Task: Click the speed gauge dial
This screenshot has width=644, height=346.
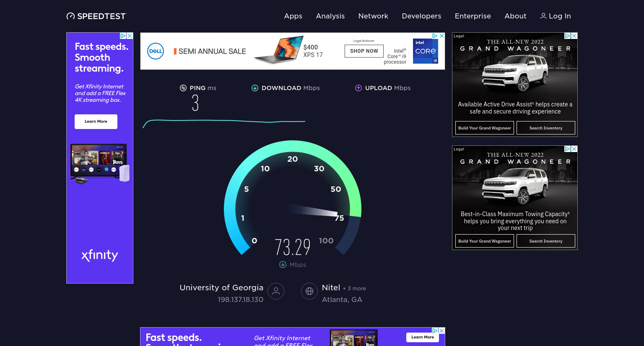Action: click(x=293, y=198)
